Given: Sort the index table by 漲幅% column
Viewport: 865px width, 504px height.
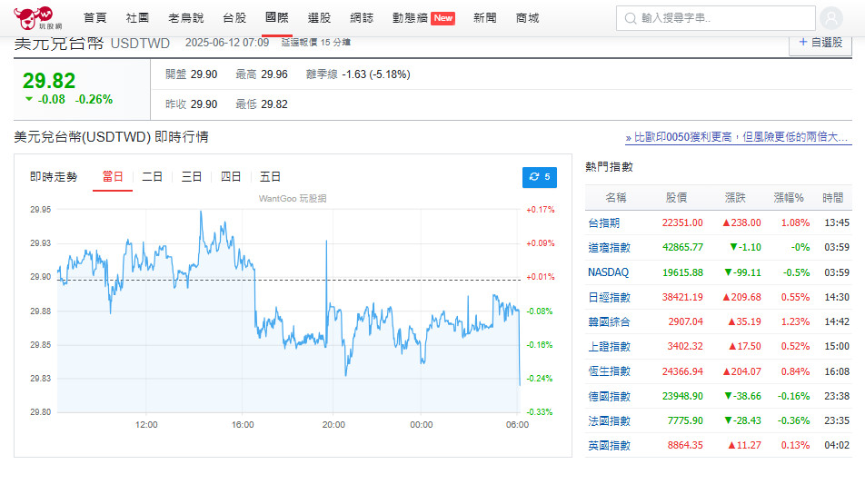Looking at the screenshot, I should pos(788,197).
